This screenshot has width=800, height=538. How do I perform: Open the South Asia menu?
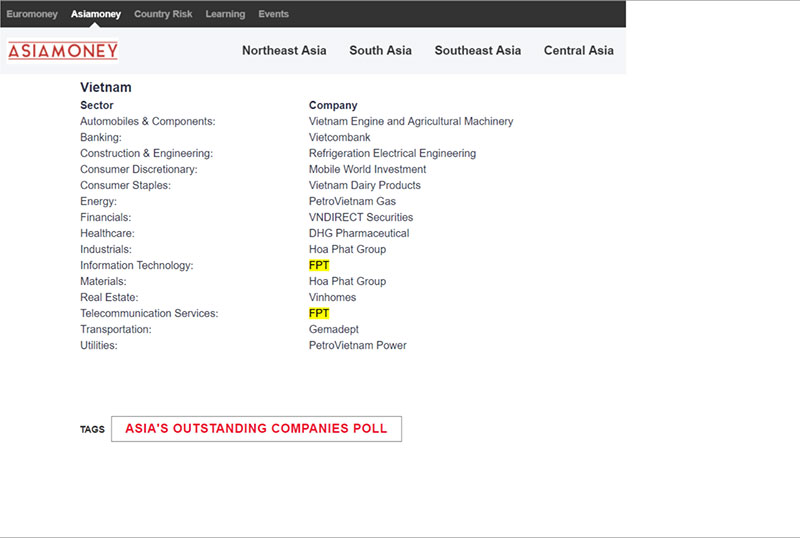[x=380, y=50]
